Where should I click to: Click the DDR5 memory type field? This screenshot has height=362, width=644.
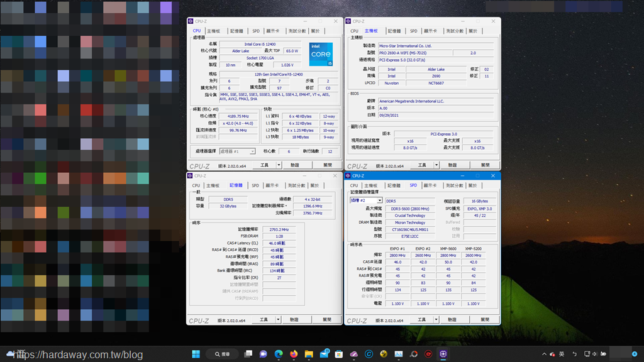click(x=228, y=199)
